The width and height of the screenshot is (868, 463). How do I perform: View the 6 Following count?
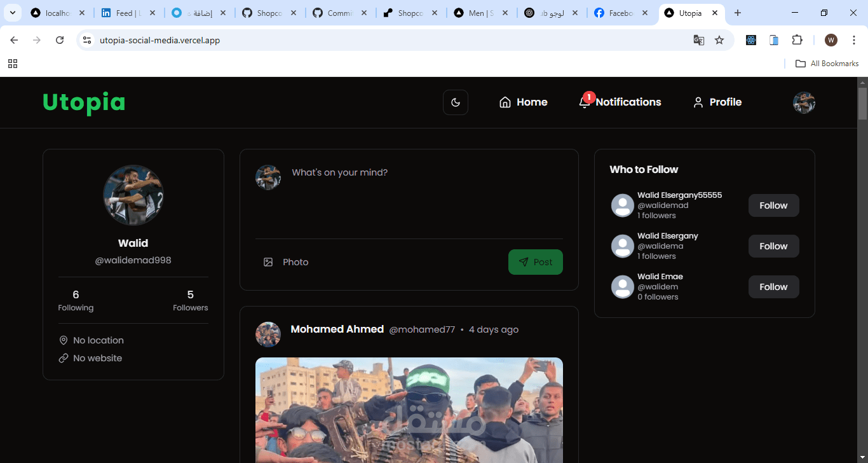[76, 300]
